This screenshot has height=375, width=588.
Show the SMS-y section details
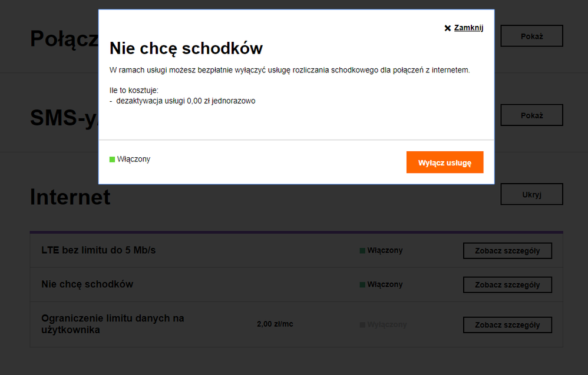[531, 115]
